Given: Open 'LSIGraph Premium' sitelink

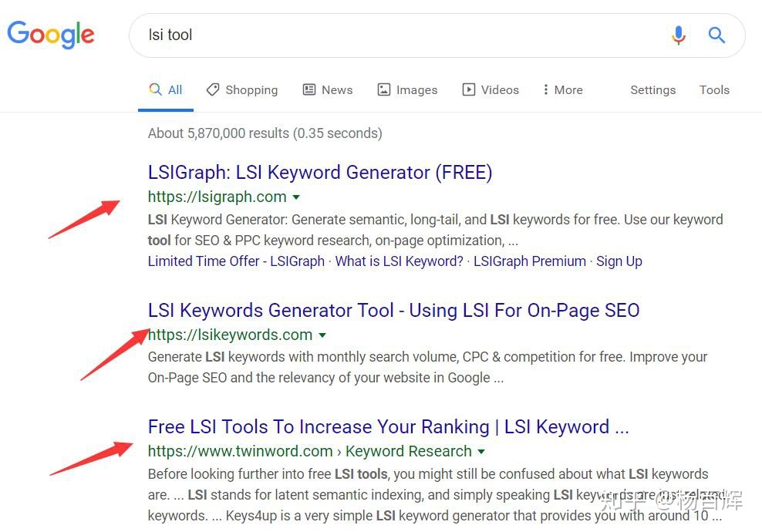Looking at the screenshot, I should [x=530, y=261].
